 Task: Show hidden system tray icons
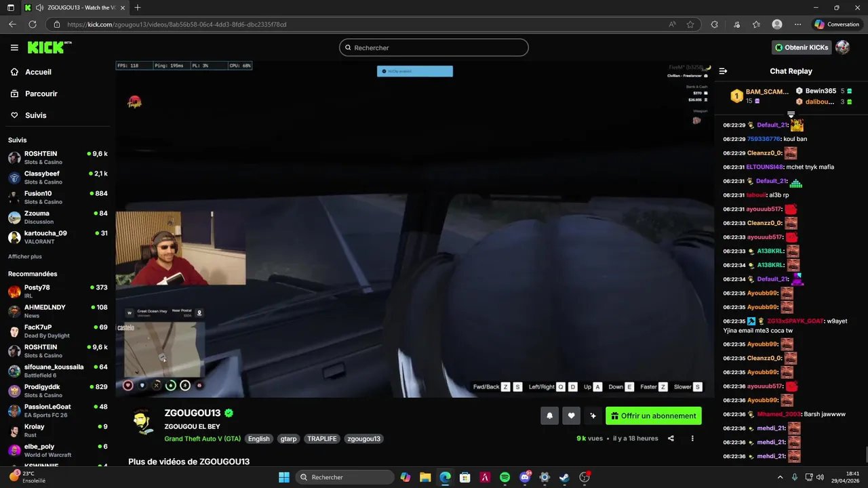tap(779, 477)
